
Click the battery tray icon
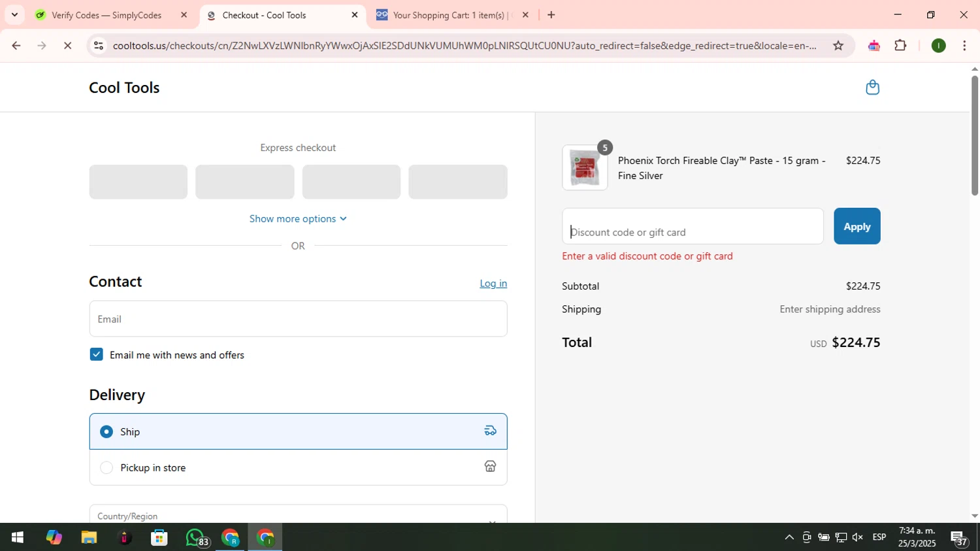click(x=824, y=537)
